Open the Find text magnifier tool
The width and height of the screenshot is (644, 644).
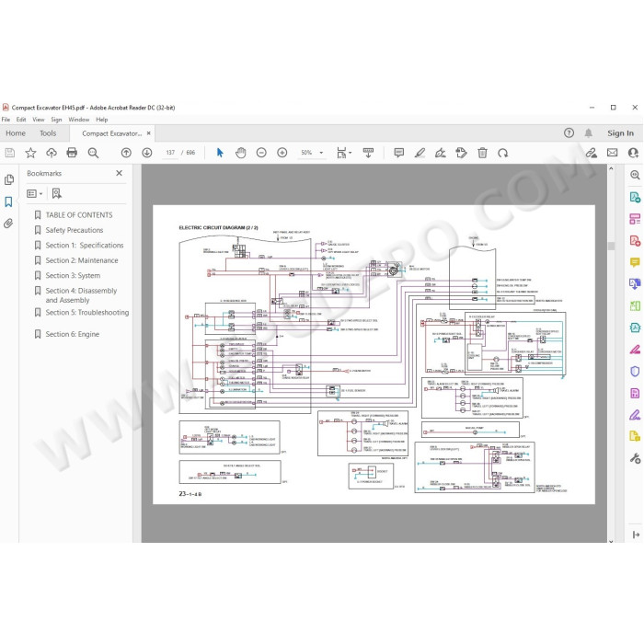click(x=93, y=154)
